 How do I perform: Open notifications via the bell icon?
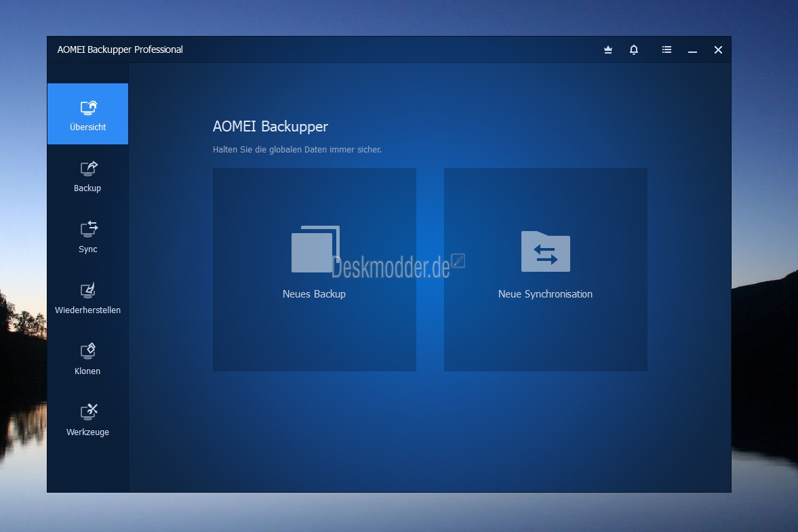click(x=634, y=49)
